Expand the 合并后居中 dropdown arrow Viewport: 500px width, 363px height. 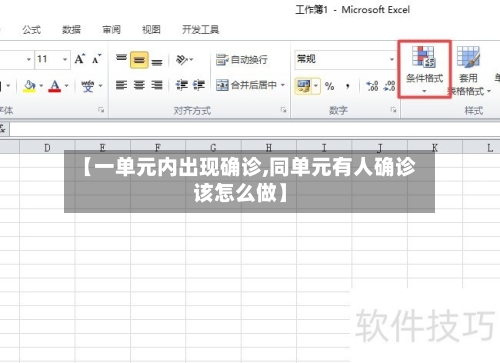pyautogui.click(x=283, y=85)
